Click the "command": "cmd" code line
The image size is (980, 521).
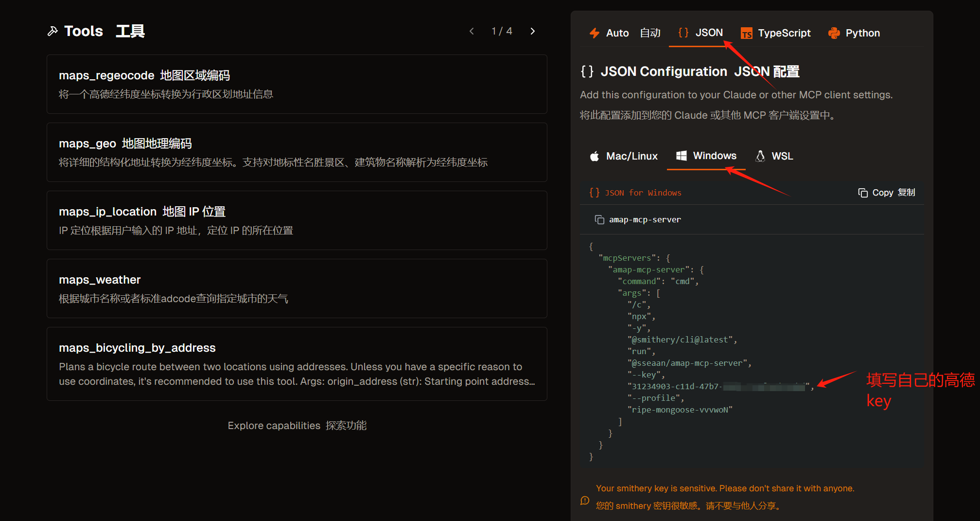click(x=658, y=281)
